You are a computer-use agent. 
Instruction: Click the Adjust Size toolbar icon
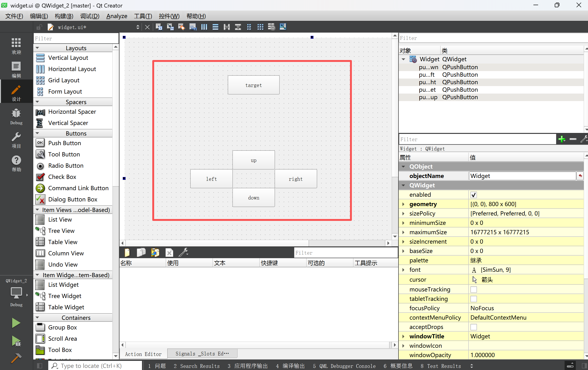pos(283,27)
